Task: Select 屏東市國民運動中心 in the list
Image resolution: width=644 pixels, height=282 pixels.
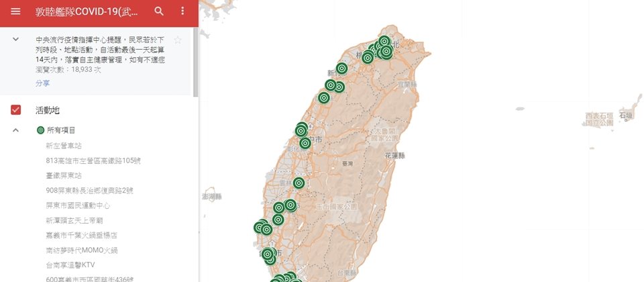Action: pos(78,205)
